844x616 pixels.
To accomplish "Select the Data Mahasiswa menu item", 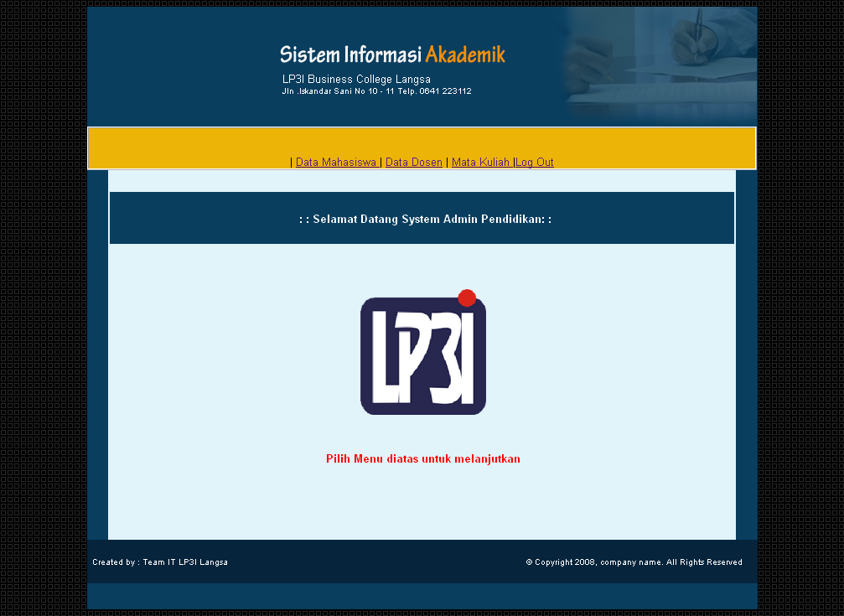I will click(x=336, y=162).
